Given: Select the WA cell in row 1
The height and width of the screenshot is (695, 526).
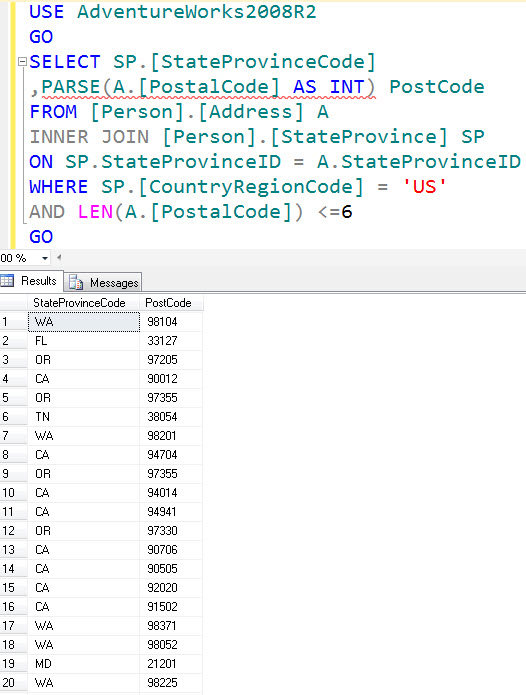Looking at the screenshot, I should click(x=84, y=322).
